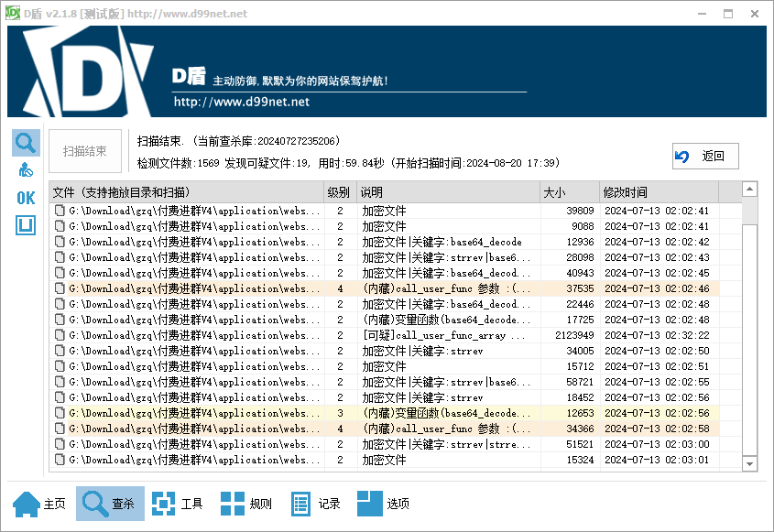Click the file icon of row sized 12936

coord(60,242)
